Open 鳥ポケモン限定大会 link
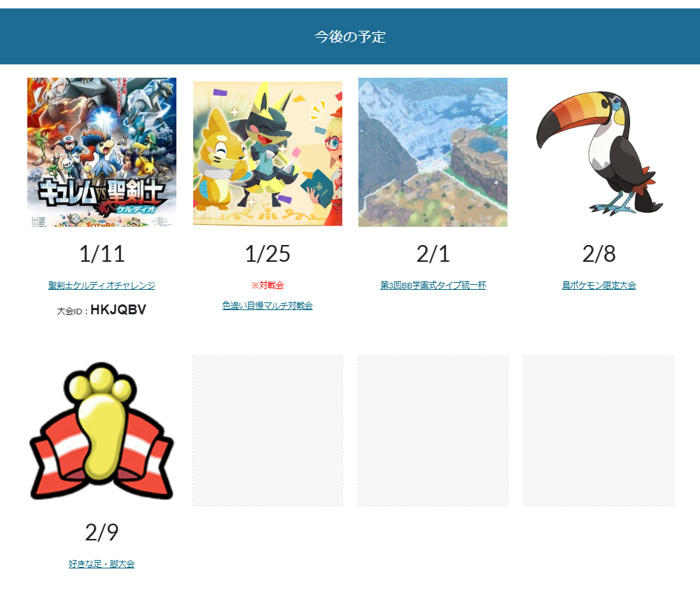The width and height of the screenshot is (700, 595). tap(598, 285)
